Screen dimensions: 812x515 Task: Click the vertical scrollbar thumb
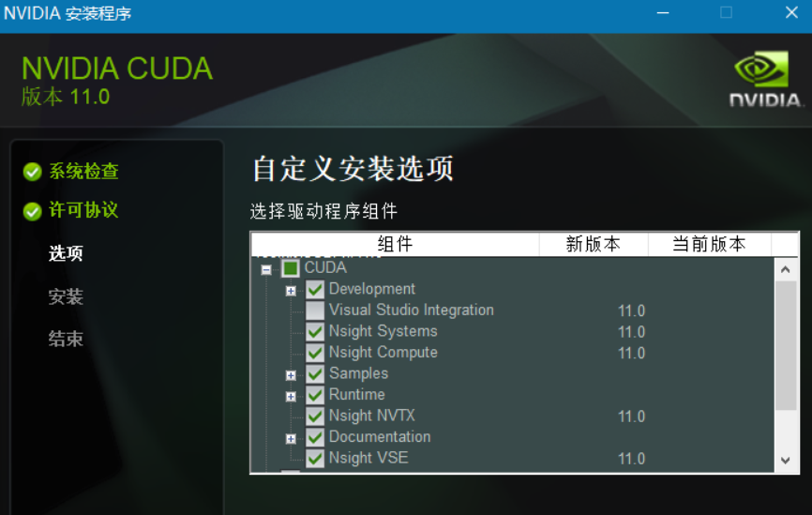[x=786, y=345]
